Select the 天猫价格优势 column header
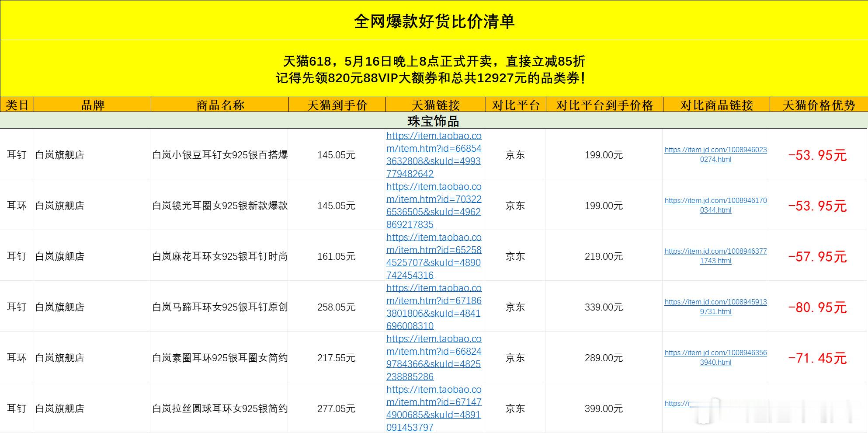 (819, 105)
